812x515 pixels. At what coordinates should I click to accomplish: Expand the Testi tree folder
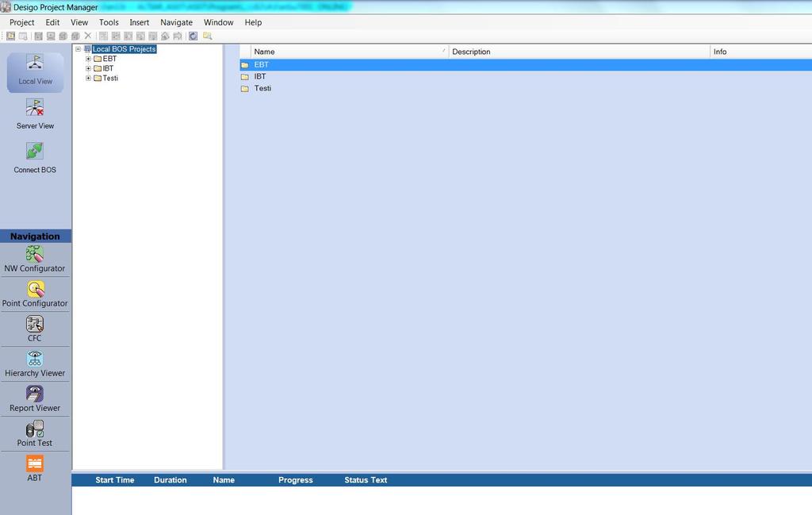pyautogui.click(x=88, y=79)
